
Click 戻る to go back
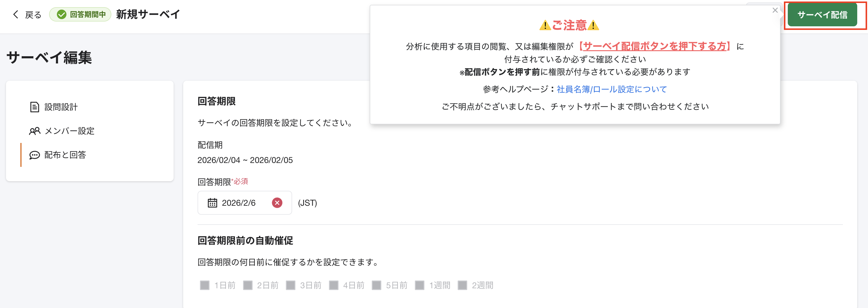(32, 14)
